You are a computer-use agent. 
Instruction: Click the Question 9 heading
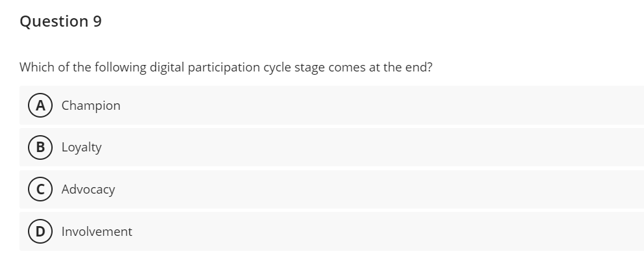(60, 21)
